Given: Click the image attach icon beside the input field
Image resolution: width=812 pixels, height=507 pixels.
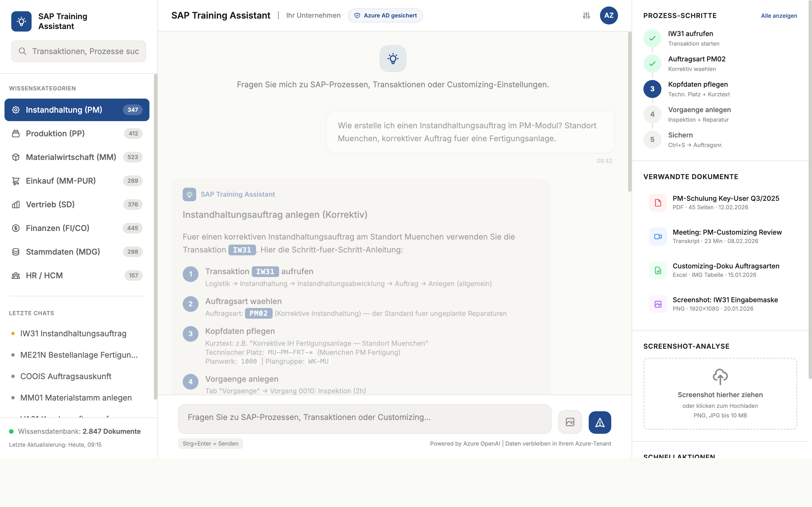Looking at the screenshot, I should pos(570,422).
